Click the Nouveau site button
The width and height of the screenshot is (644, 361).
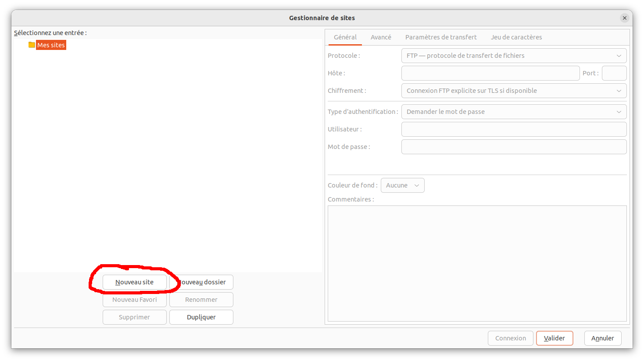pyautogui.click(x=135, y=282)
